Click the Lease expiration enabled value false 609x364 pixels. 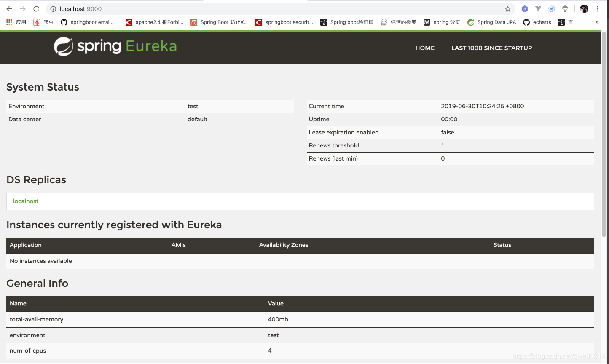(448, 132)
